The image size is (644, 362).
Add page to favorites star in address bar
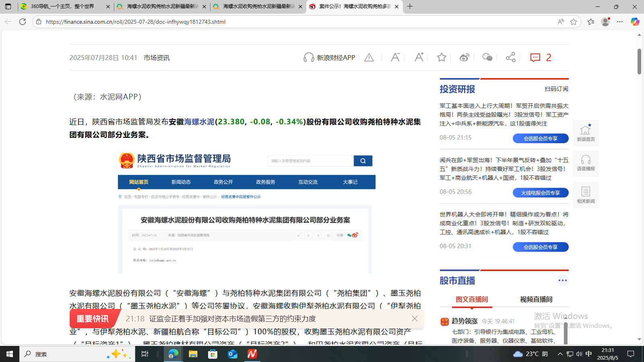[574, 22]
